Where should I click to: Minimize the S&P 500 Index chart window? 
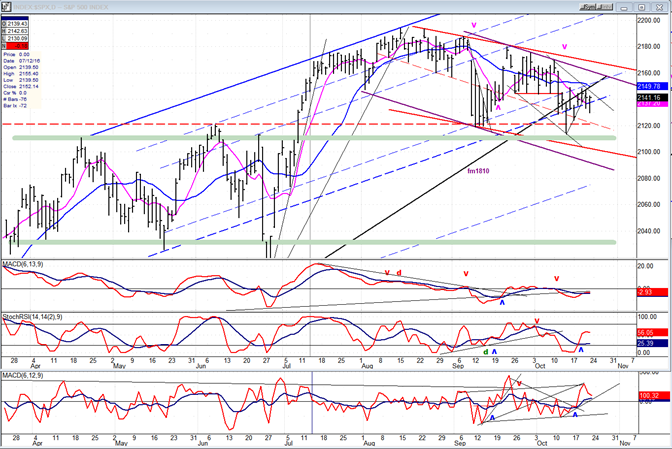pyautogui.click(x=624, y=7)
